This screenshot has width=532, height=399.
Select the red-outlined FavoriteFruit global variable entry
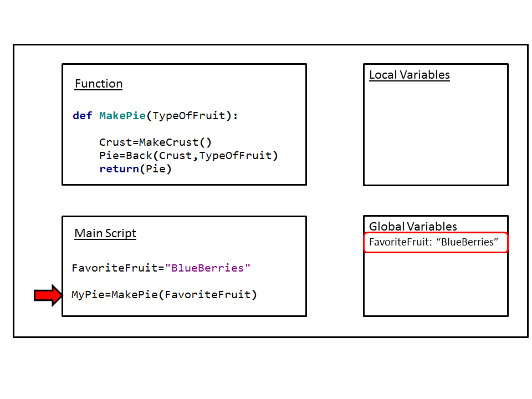[435, 243]
